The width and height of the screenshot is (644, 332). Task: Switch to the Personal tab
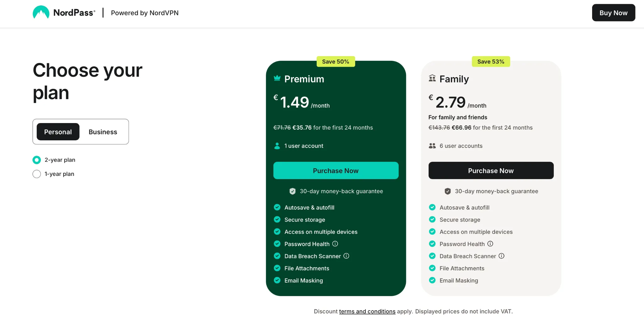tap(58, 132)
